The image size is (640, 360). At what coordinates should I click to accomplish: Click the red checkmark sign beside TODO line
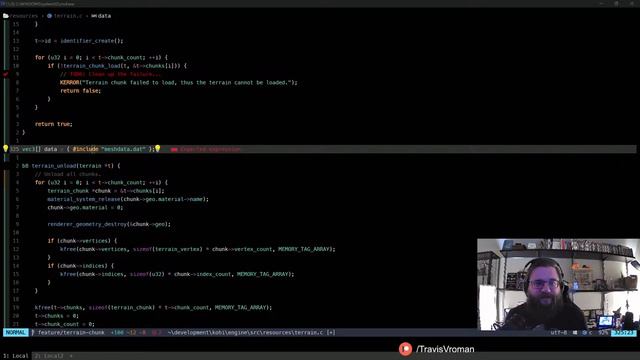(x=6, y=74)
